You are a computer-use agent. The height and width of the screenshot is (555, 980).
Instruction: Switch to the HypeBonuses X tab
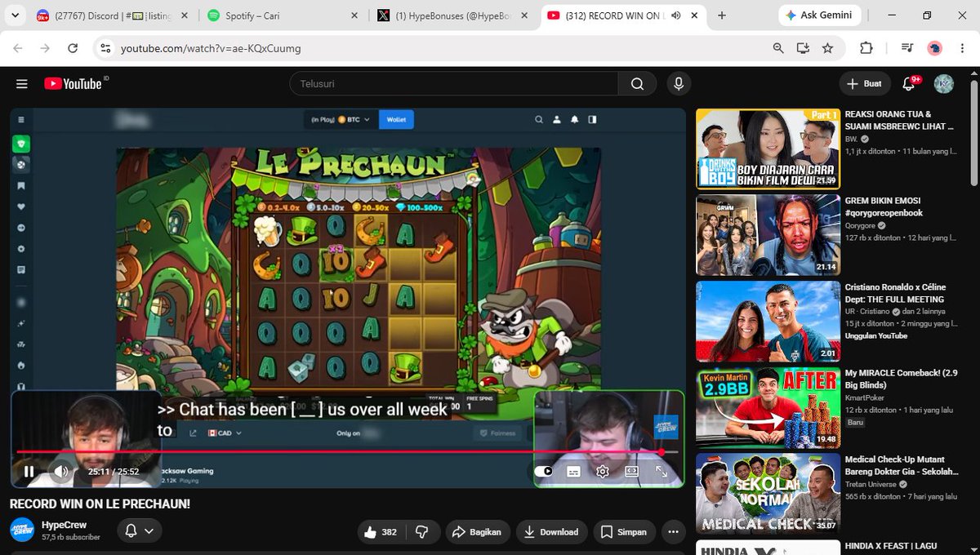453,16
